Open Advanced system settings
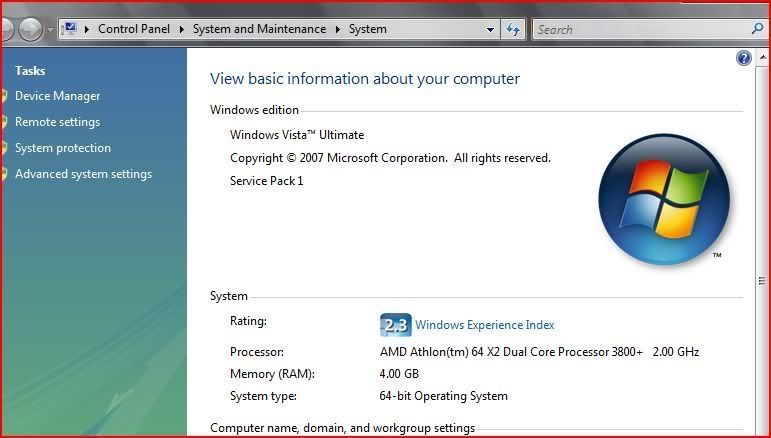Screen dimensions: 771x438 (x=84, y=174)
